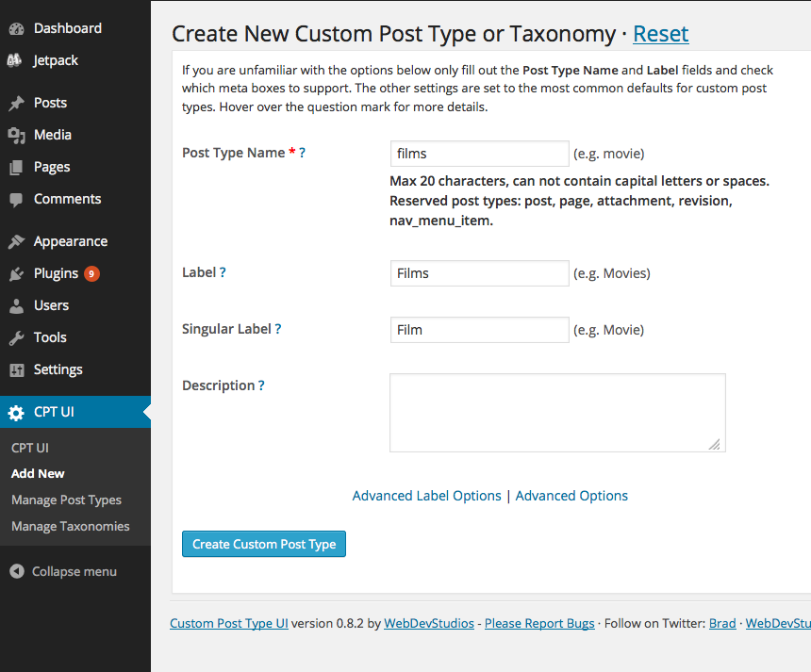Click the Tools wrench icon
811x672 pixels.
click(16, 337)
